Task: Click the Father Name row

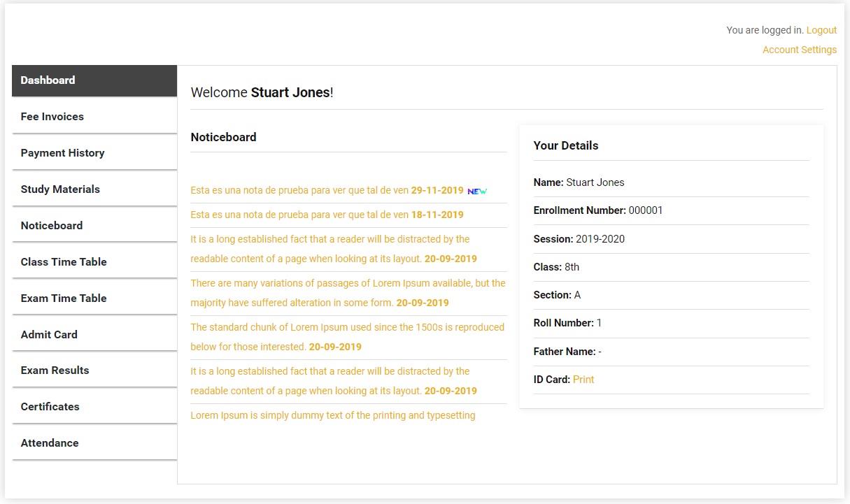Action: 671,352
